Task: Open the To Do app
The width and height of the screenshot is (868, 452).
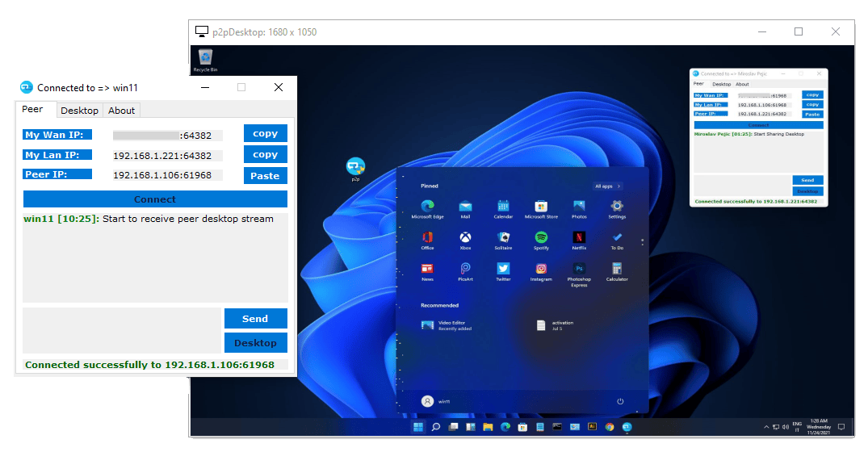Action: pos(617,241)
